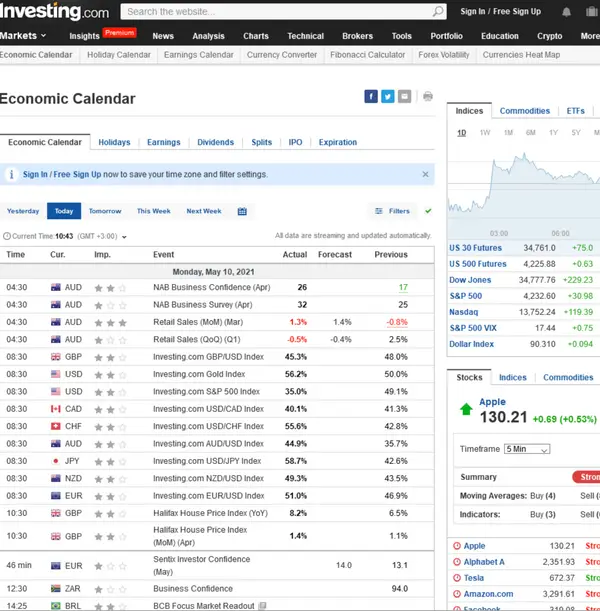
Task: Switch to the Dividends tab
Action: (x=215, y=142)
